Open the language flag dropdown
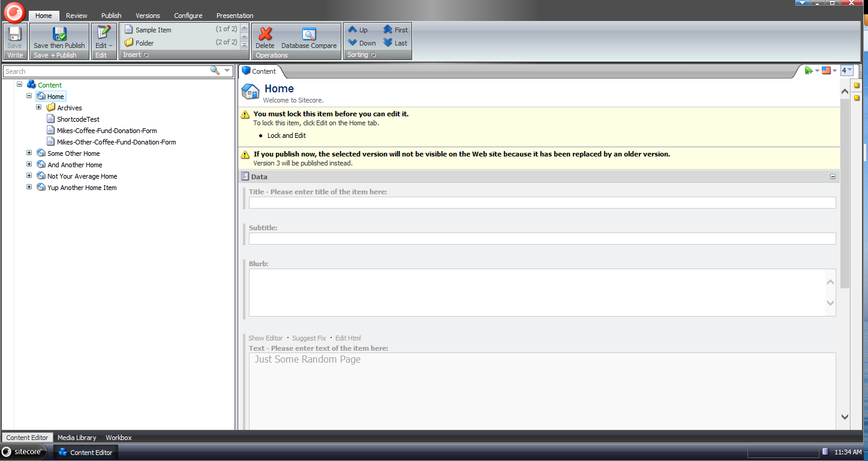This screenshot has height=461, width=868. pyautogui.click(x=829, y=71)
